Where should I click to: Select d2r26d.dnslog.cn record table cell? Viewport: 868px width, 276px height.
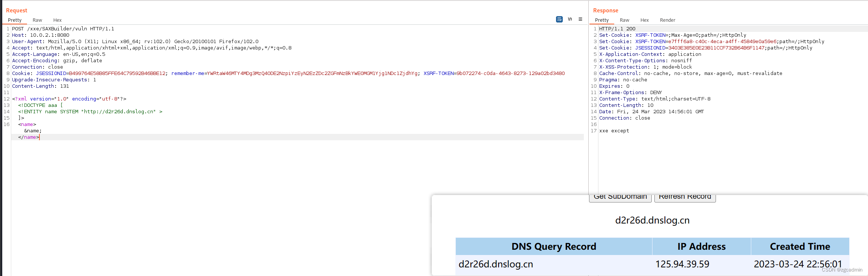554,264
